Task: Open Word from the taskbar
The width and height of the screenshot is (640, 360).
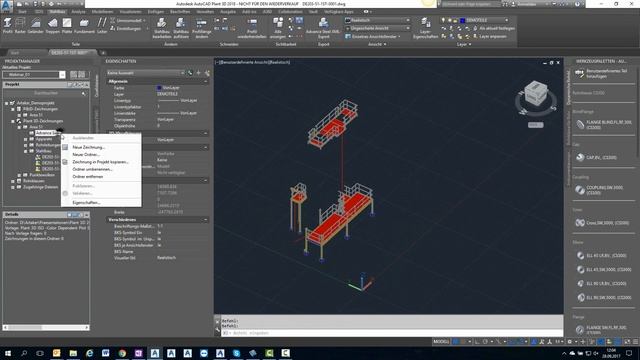Action: tap(106, 353)
